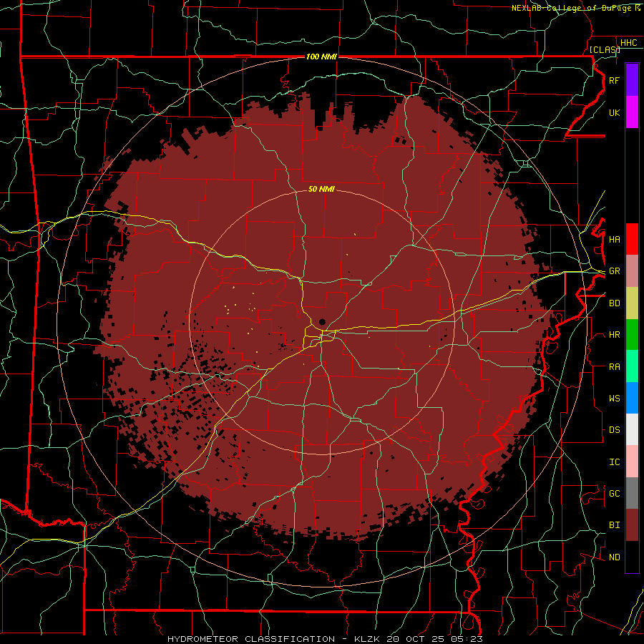Select the BD yellow legend swatch
This screenshot has height=644, width=644.
point(632,303)
